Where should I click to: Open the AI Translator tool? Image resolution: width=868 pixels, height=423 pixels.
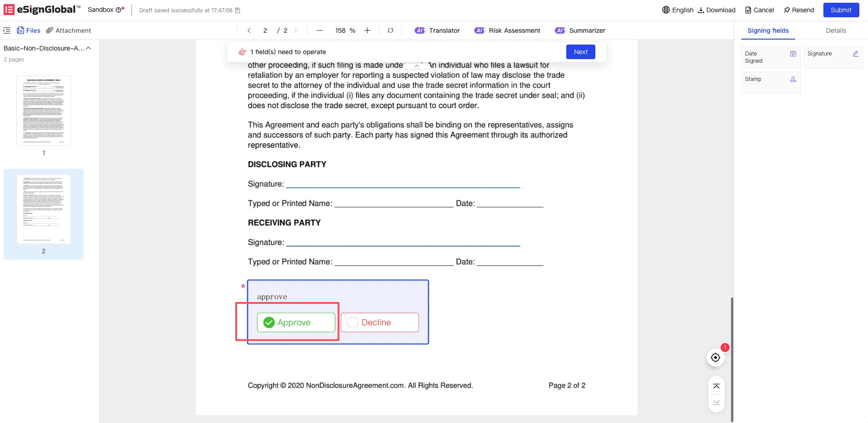pyautogui.click(x=437, y=30)
